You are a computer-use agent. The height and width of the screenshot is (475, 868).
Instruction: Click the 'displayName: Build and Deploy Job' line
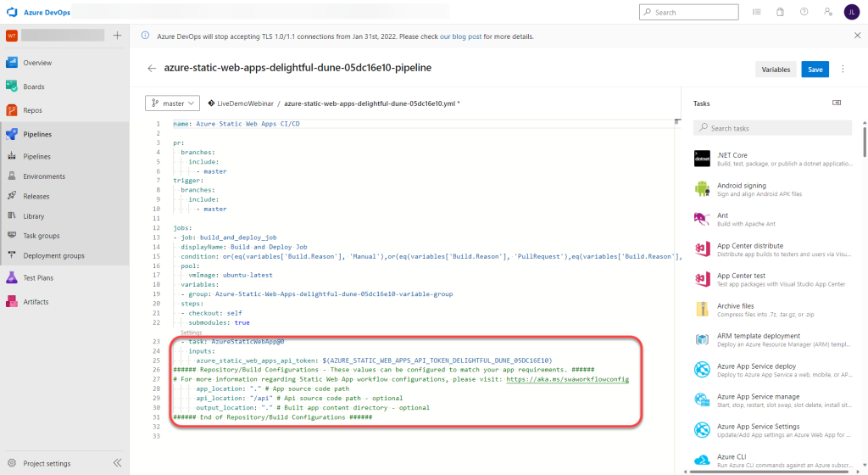[243, 247]
